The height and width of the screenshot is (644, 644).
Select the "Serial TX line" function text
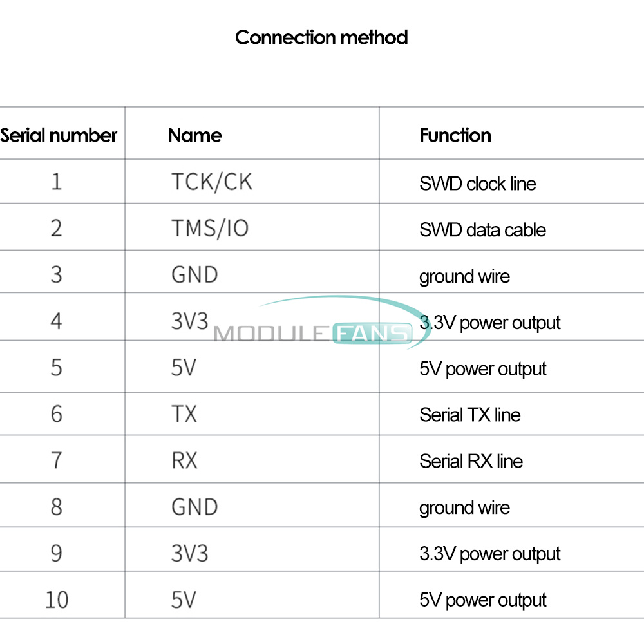click(x=469, y=415)
